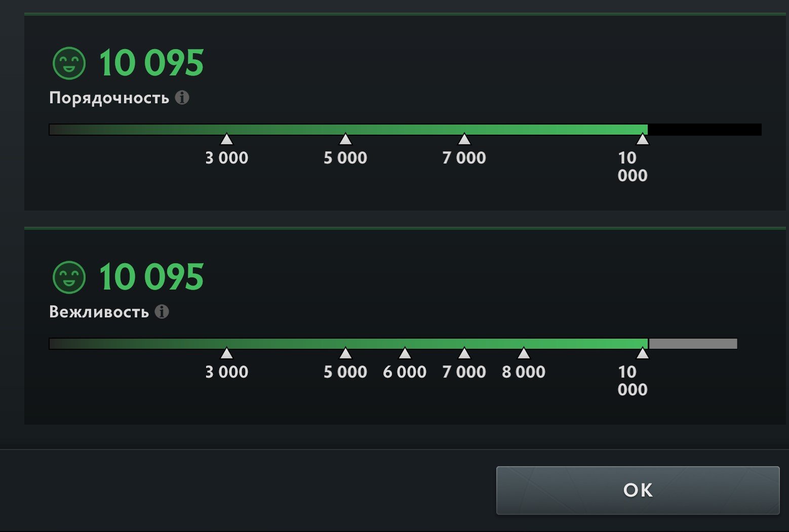
Task: Click the 3 000 marker triangle on Вежливость bar
Action: click(227, 353)
